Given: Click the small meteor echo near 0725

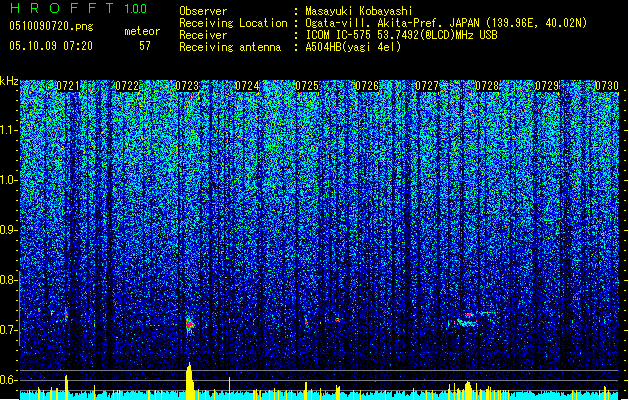Looking at the screenshot, I should [x=306, y=321].
